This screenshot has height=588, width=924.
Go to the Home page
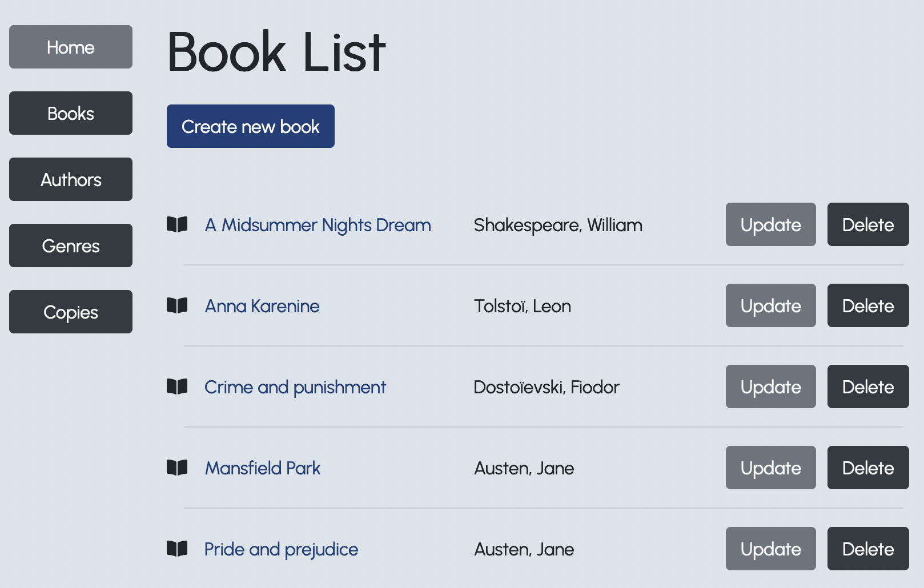click(71, 47)
